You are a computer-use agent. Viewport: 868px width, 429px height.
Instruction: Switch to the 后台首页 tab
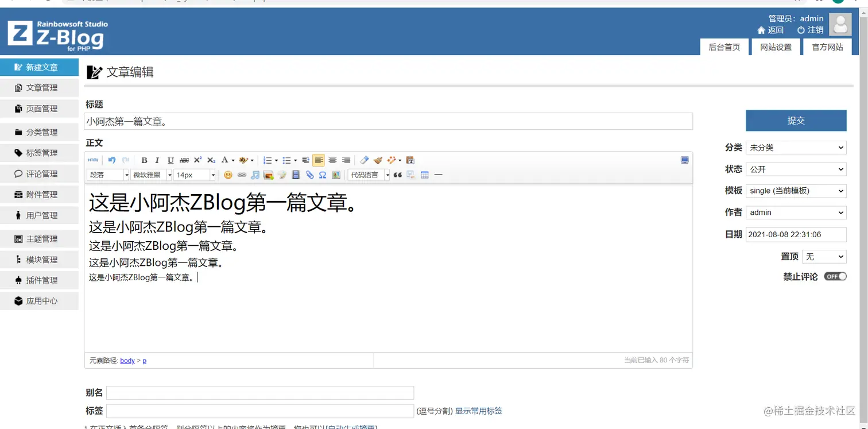724,47
